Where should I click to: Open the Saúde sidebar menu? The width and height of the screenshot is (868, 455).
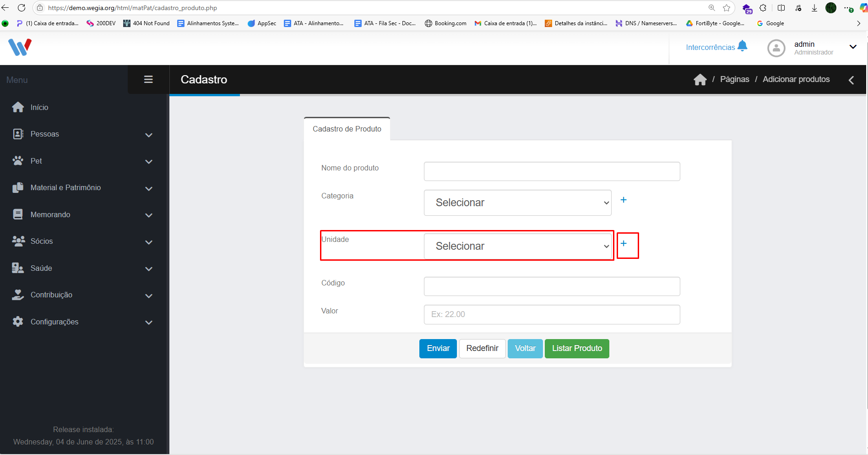pos(85,268)
